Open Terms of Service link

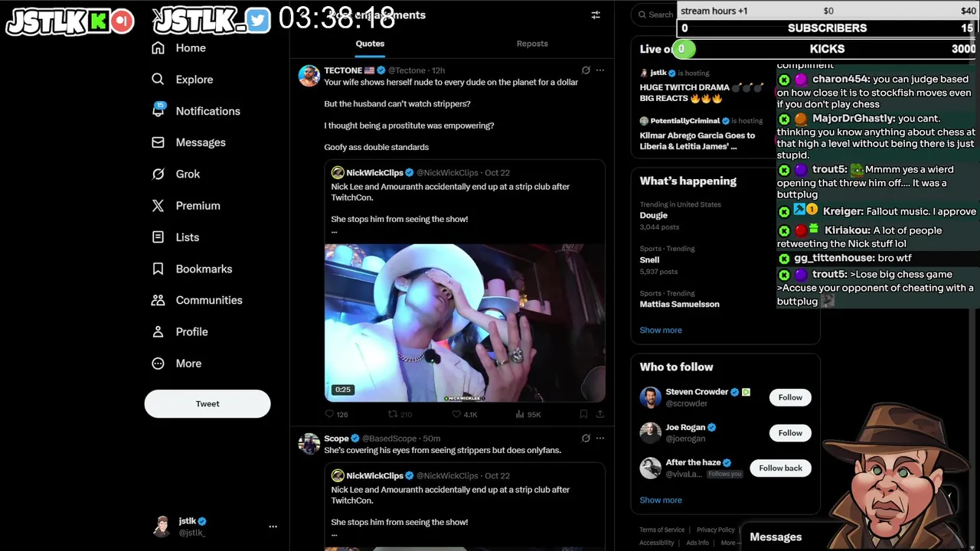tap(662, 530)
